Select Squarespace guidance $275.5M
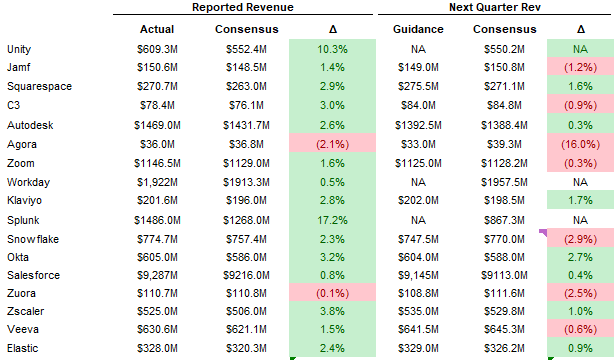 418,86
